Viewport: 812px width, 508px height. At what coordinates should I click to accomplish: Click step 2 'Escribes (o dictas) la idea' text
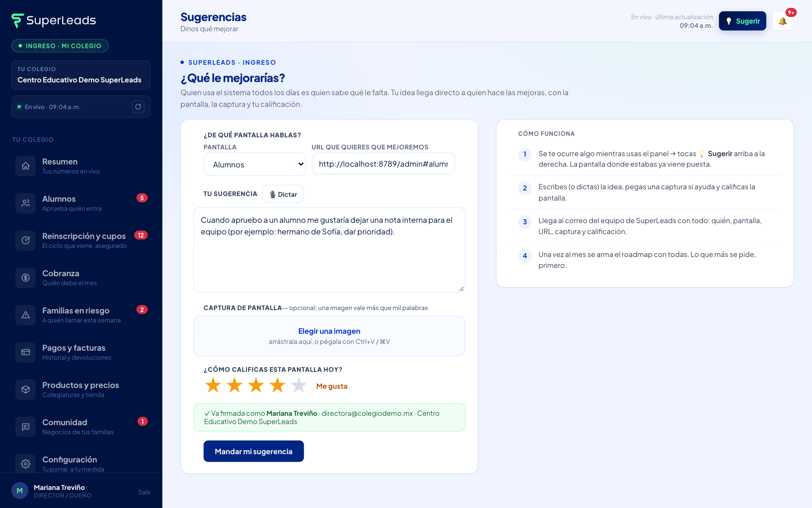pyautogui.click(x=647, y=192)
